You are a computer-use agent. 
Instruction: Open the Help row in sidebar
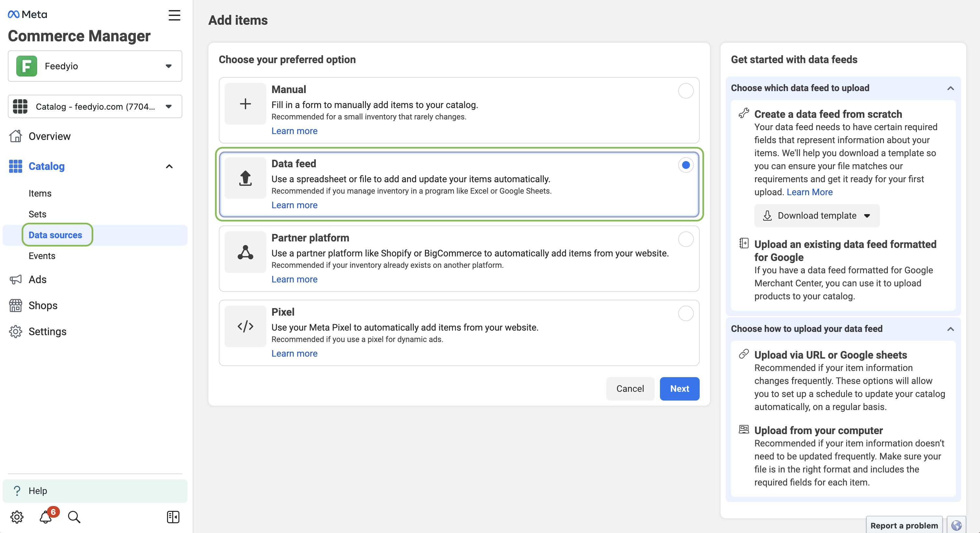click(x=95, y=491)
